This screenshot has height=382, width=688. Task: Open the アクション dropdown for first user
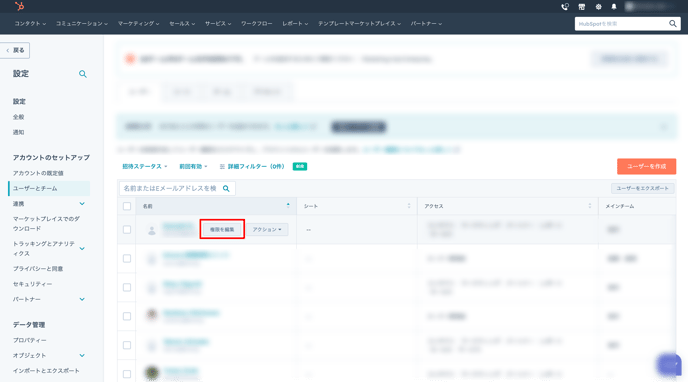267,229
